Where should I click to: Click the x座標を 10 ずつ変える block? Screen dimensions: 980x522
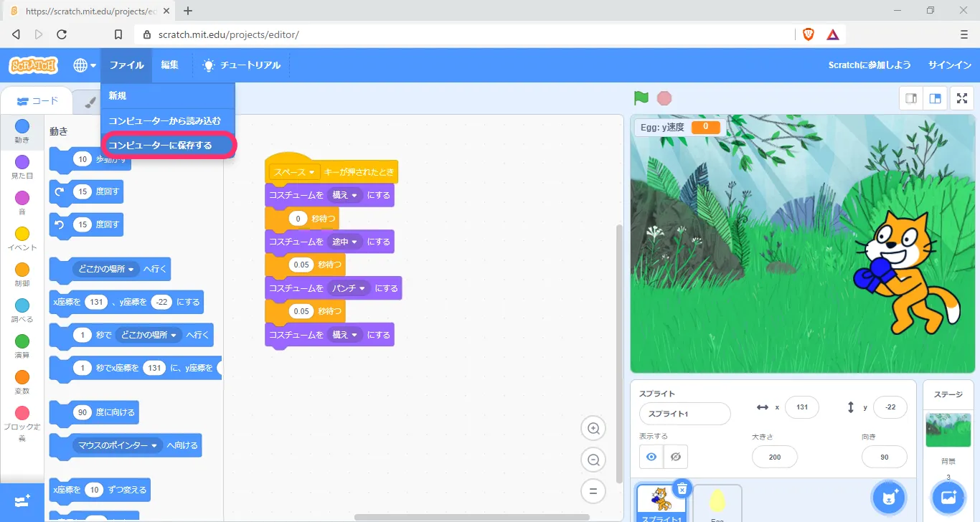coord(100,490)
